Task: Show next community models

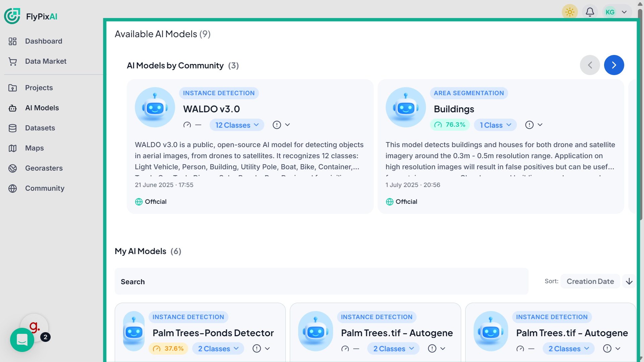Action: 614,65
